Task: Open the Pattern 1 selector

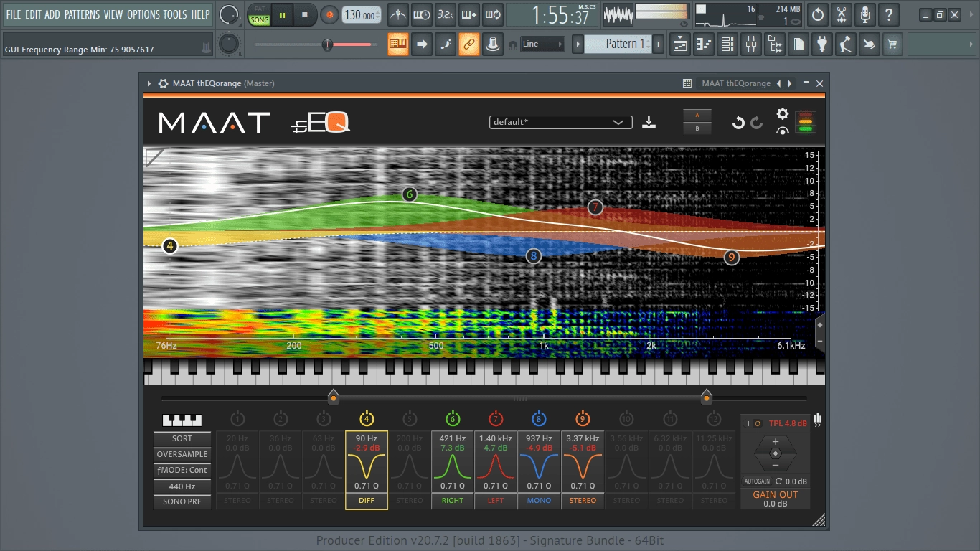Action: tap(619, 44)
